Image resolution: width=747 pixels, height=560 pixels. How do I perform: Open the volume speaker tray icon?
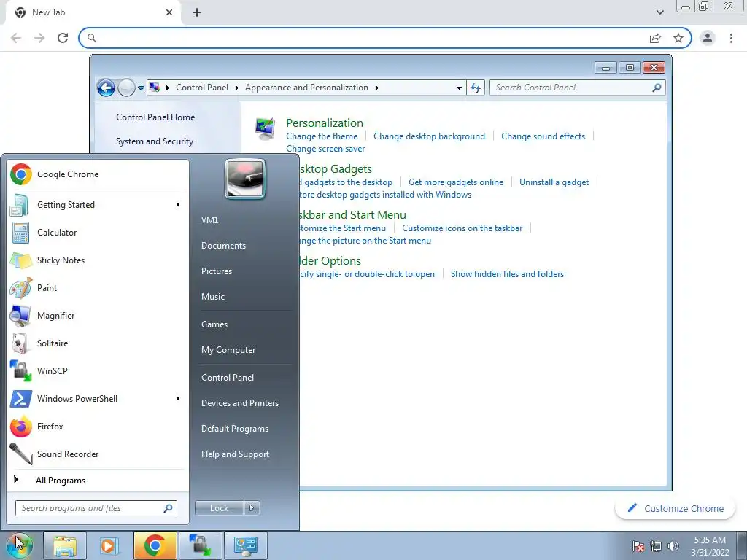tap(673, 546)
